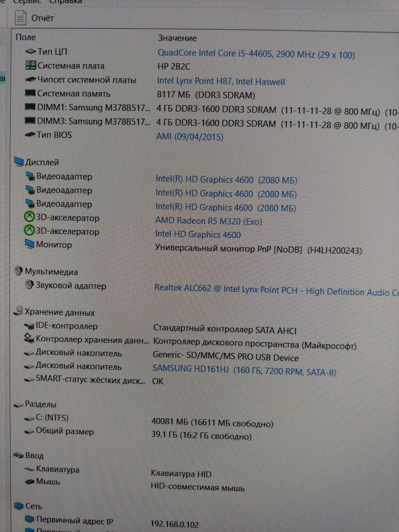Click the Тип BIOS icon

pyautogui.click(x=30, y=134)
